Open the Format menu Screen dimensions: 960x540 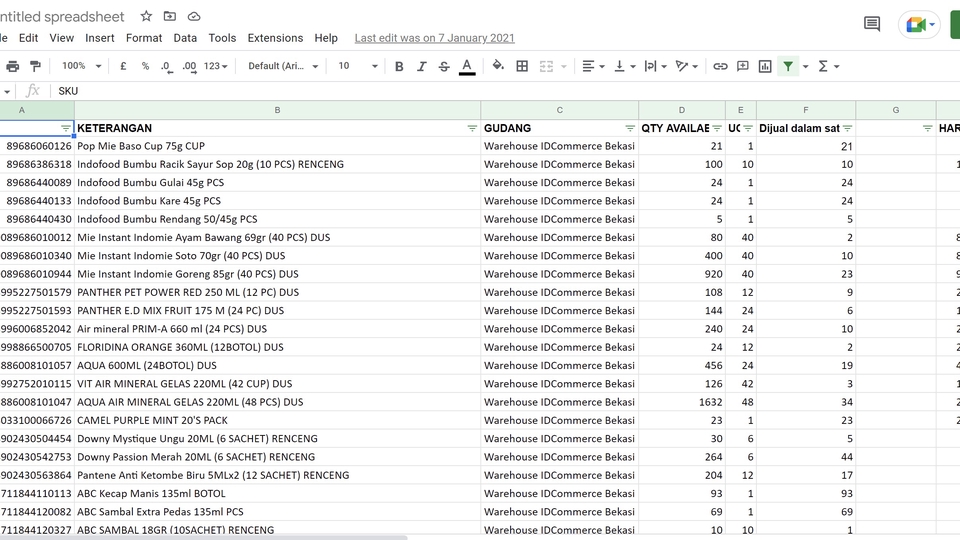coord(144,38)
